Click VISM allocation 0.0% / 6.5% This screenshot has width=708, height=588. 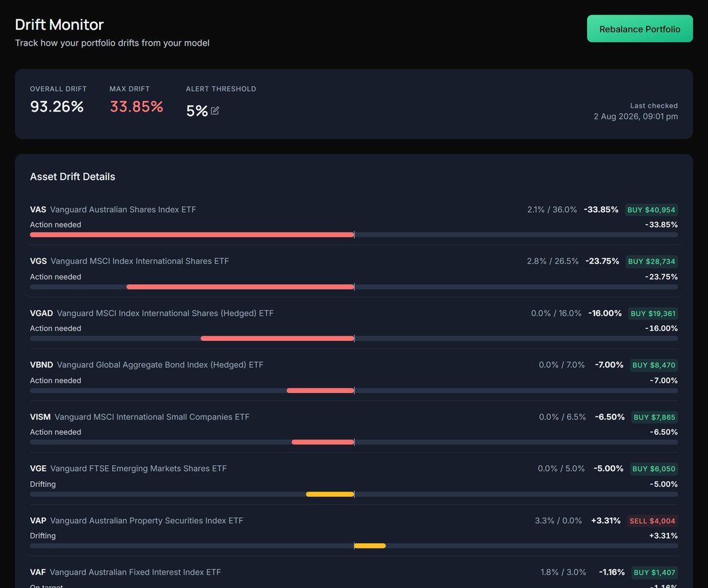pyautogui.click(x=562, y=417)
